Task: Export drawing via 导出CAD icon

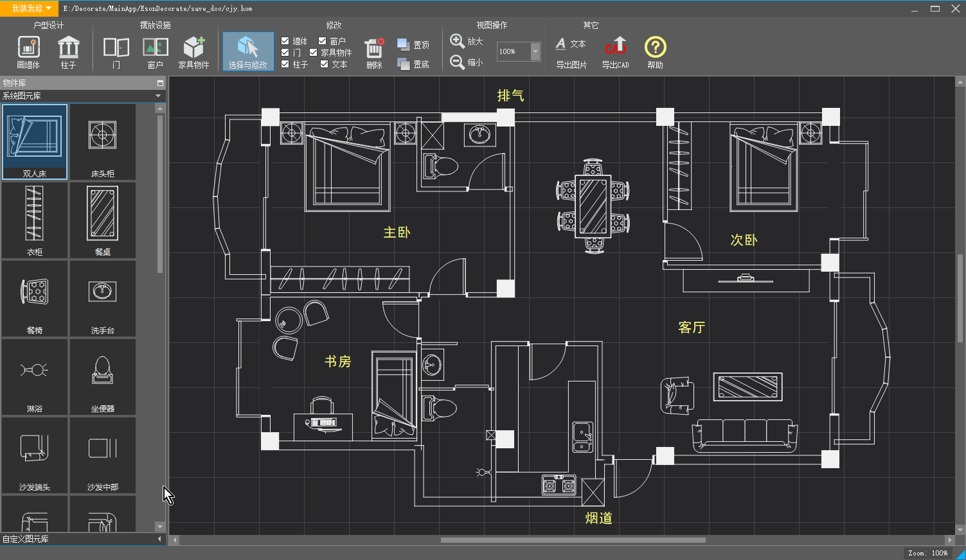Action: tap(615, 52)
